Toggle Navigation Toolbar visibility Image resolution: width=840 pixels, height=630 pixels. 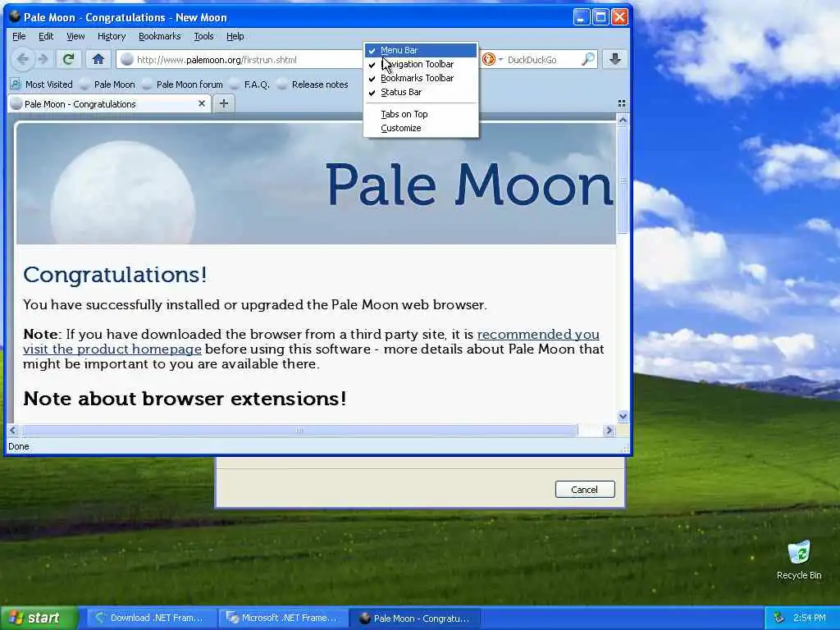pyautogui.click(x=421, y=64)
